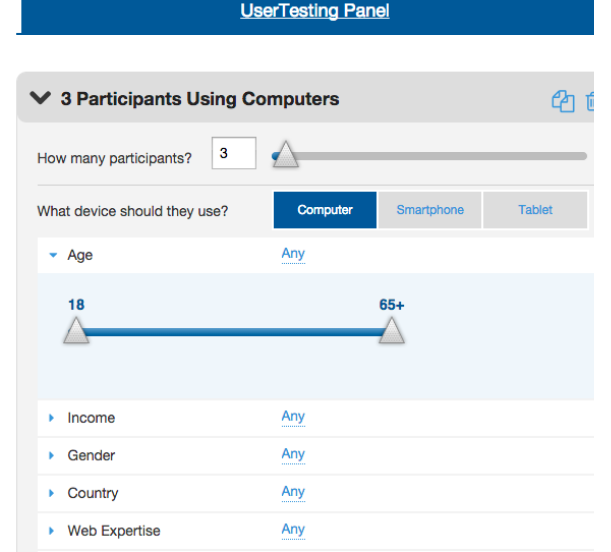
Task: Select Smartphone as the device
Action: click(430, 210)
